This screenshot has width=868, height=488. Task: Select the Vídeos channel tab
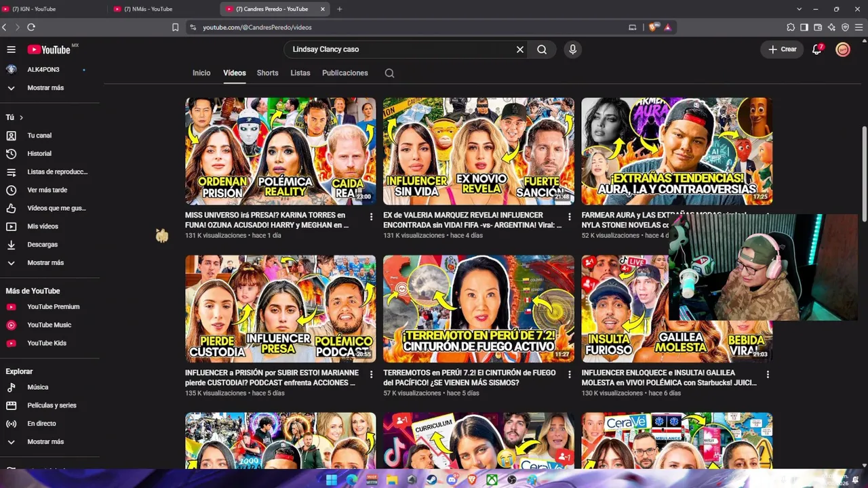pyautogui.click(x=235, y=73)
